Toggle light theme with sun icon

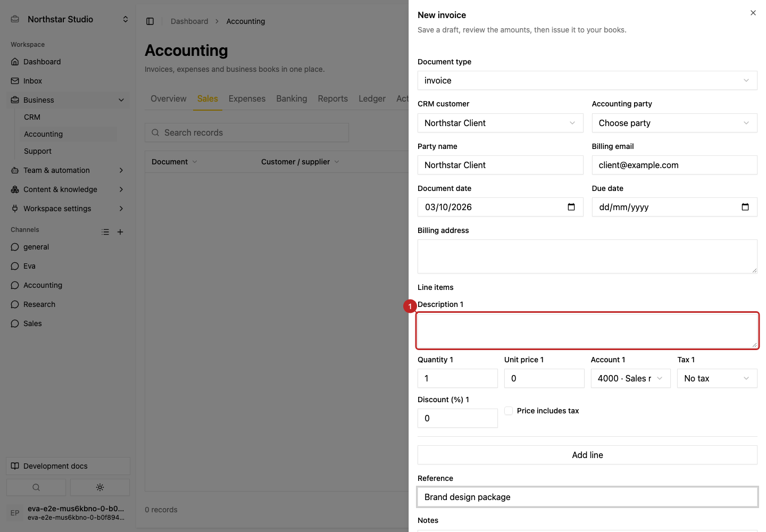(100, 487)
